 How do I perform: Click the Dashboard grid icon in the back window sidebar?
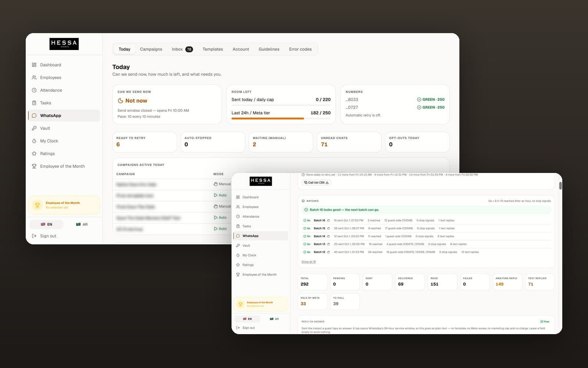point(34,65)
